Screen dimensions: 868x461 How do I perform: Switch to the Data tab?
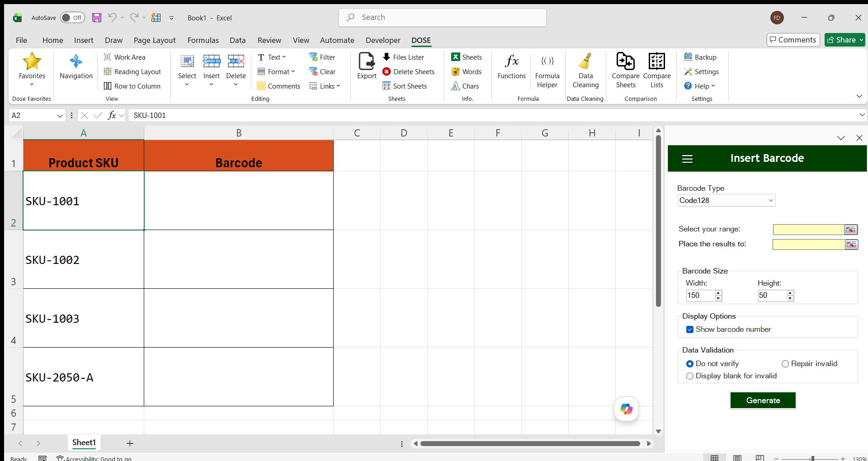237,40
